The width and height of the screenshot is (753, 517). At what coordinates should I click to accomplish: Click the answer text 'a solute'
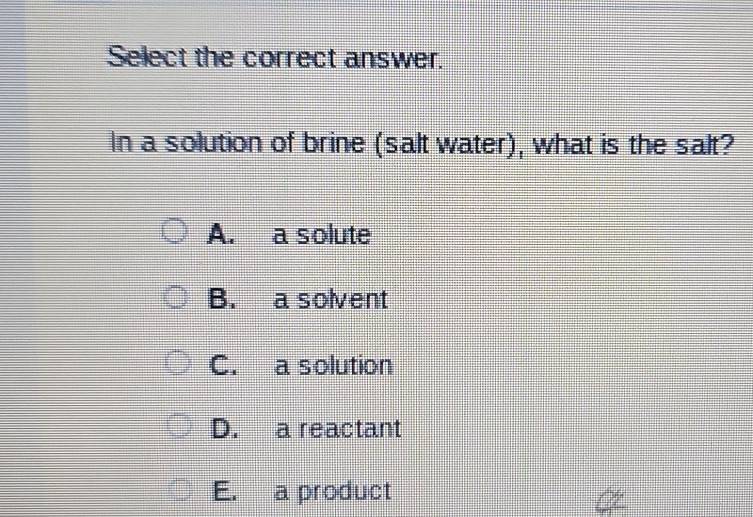click(x=322, y=236)
